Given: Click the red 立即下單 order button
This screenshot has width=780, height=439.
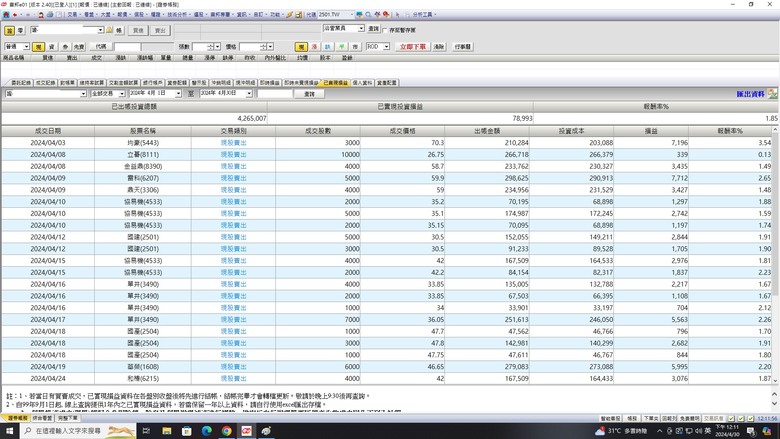Looking at the screenshot, I should (x=413, y=47).
